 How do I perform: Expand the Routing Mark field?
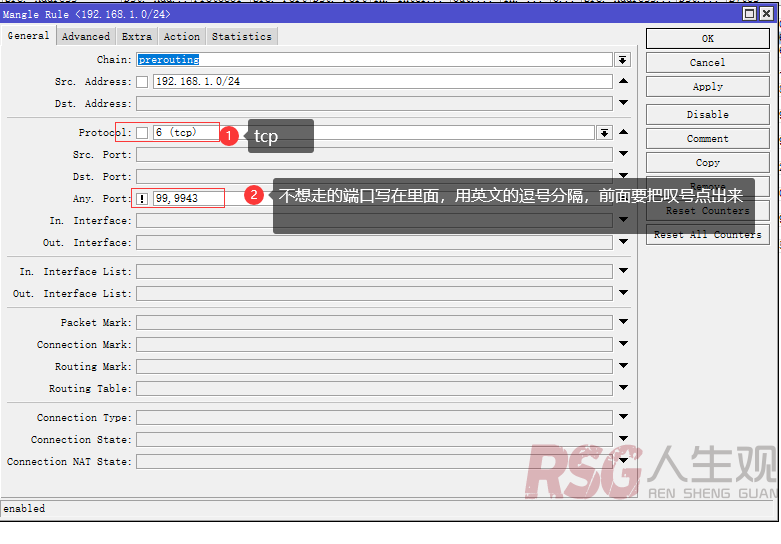pos(623,366)
